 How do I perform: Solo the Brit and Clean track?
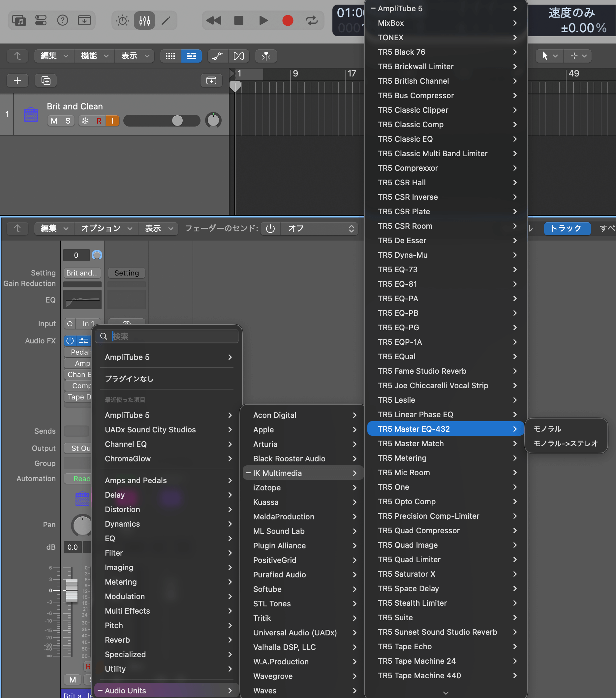pyautogui.click(x=68, y=121)
